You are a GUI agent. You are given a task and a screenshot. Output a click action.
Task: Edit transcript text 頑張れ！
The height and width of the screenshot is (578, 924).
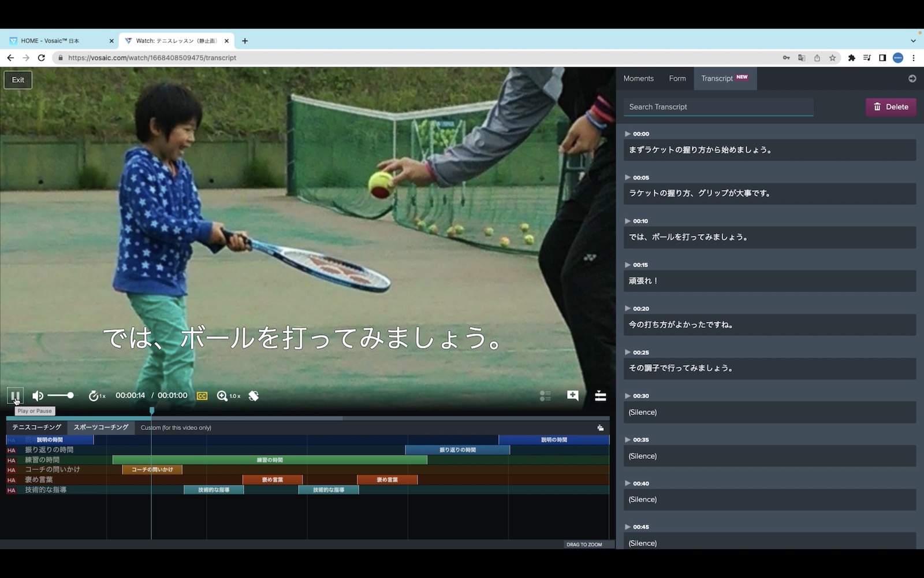(770, 281)
